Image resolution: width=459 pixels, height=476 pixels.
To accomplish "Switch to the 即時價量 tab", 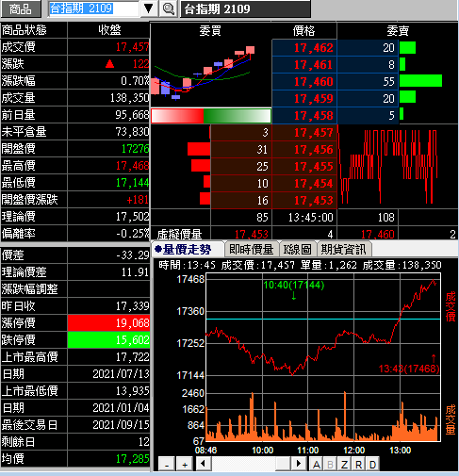I will pos(252,250).
